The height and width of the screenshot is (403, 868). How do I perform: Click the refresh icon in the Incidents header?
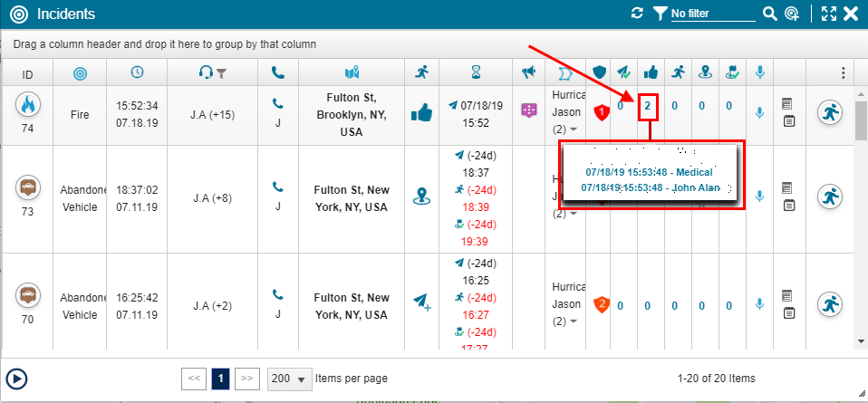point(637,14)
